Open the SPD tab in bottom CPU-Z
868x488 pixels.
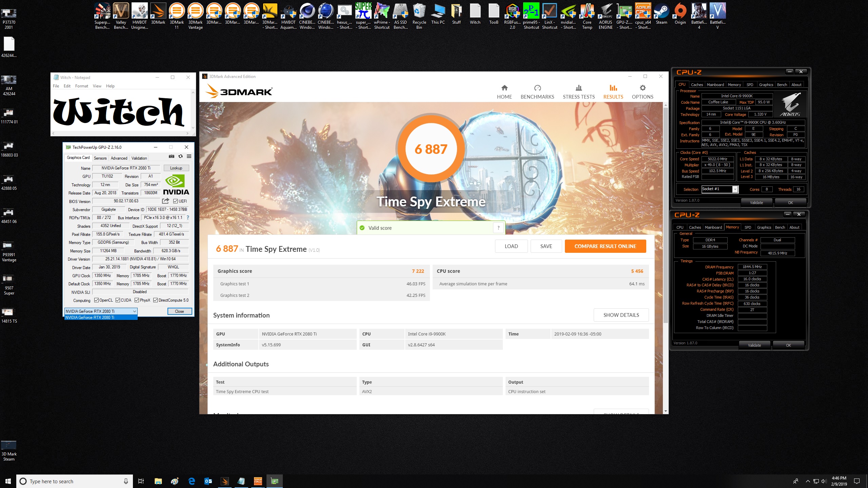click(x=748, y=227)
